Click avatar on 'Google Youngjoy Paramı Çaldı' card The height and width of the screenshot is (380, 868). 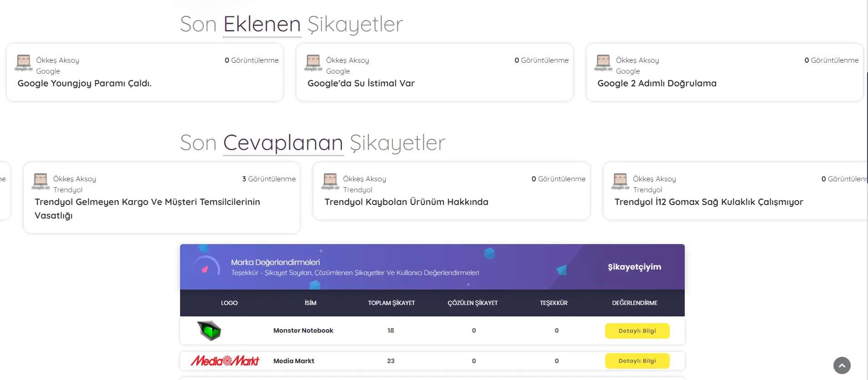(23, 63)
